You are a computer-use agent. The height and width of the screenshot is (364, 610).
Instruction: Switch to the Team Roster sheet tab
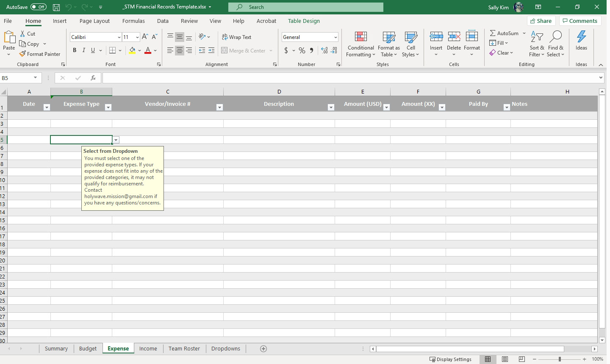pyautogui.click(x=184, y=349)
